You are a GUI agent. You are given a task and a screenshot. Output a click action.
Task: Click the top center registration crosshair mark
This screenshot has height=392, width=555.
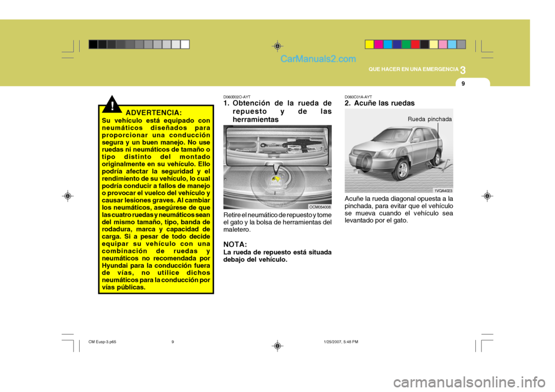tap(277, 46)
